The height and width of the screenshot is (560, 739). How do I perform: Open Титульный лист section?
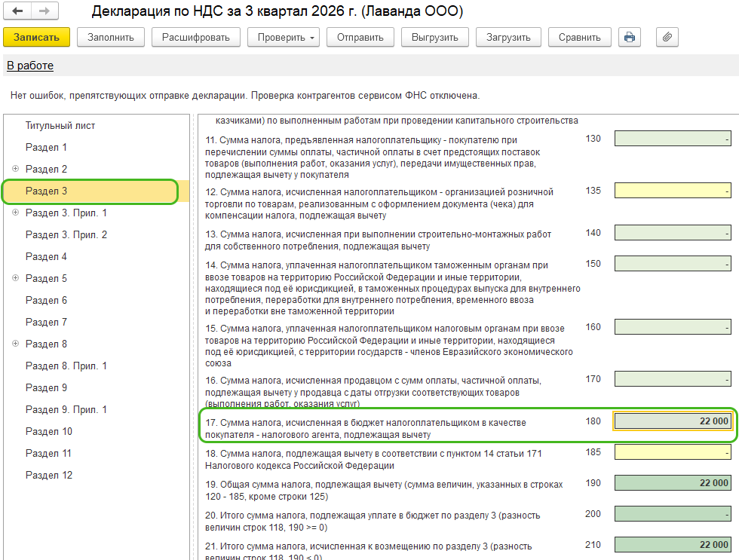60,126
